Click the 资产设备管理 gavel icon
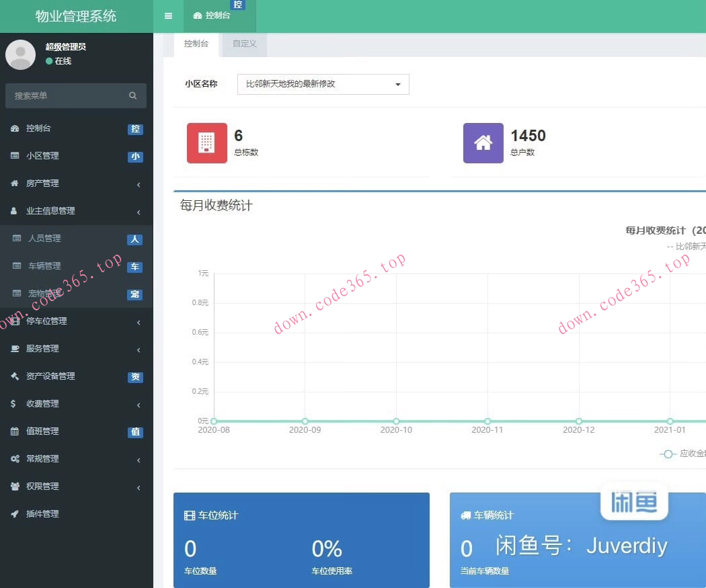Image resolution: width=706 pixels, height=588 pixels. point(15,376)
